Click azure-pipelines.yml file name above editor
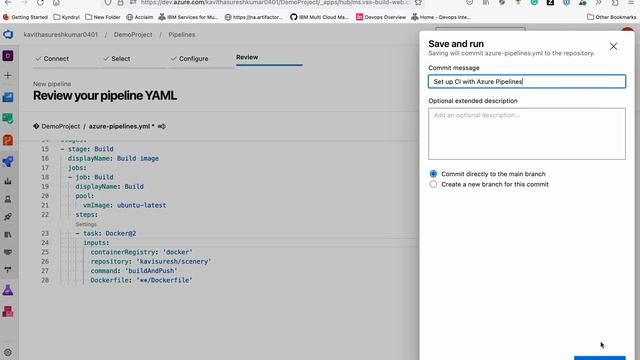The image size is (640, 360). (x=119, y=127)
